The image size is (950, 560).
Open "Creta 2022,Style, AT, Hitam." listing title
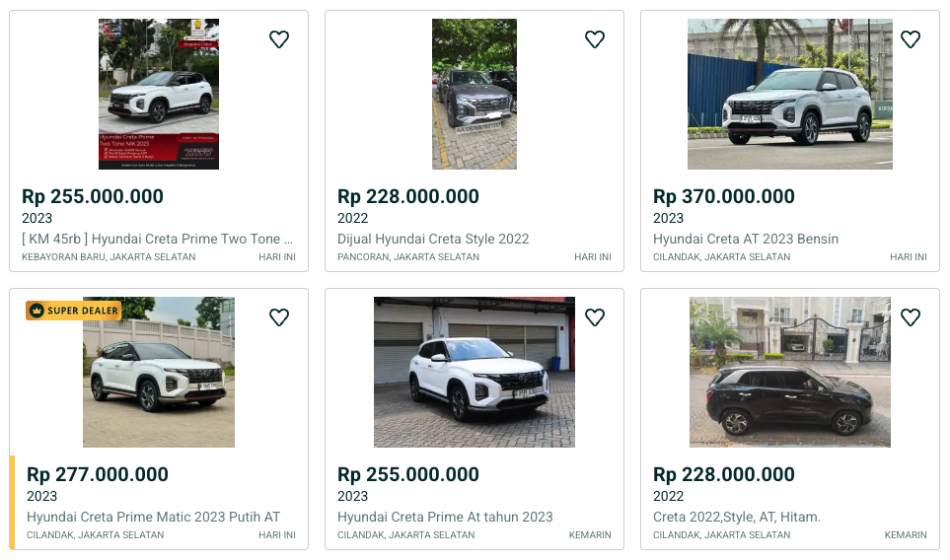pos(737,517)
